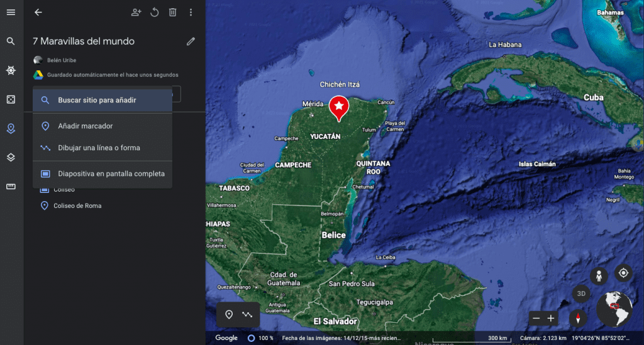The height and width of the screenshot is (345, 644).
Task: Open 'Coliseo de Roma' placemark item
Action: [x=77, y=205]
